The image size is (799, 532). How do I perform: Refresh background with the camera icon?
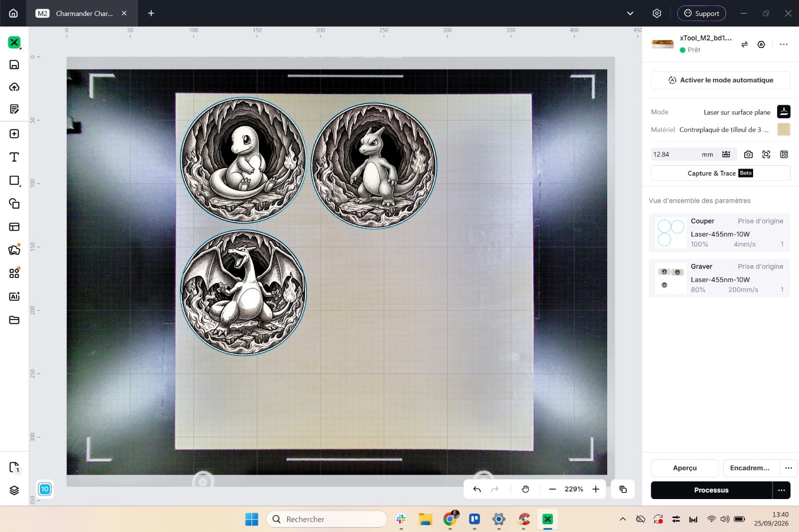coord(748,155)
